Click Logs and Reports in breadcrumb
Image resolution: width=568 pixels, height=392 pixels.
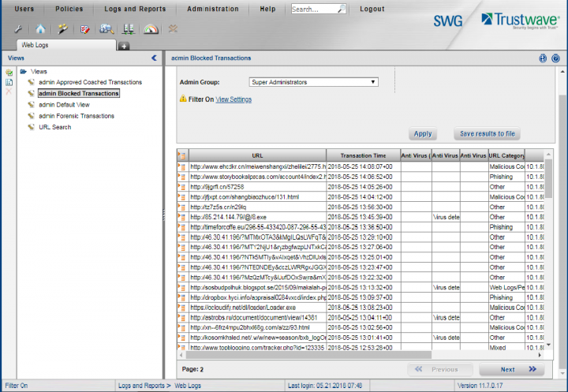[x=141, y=386]
